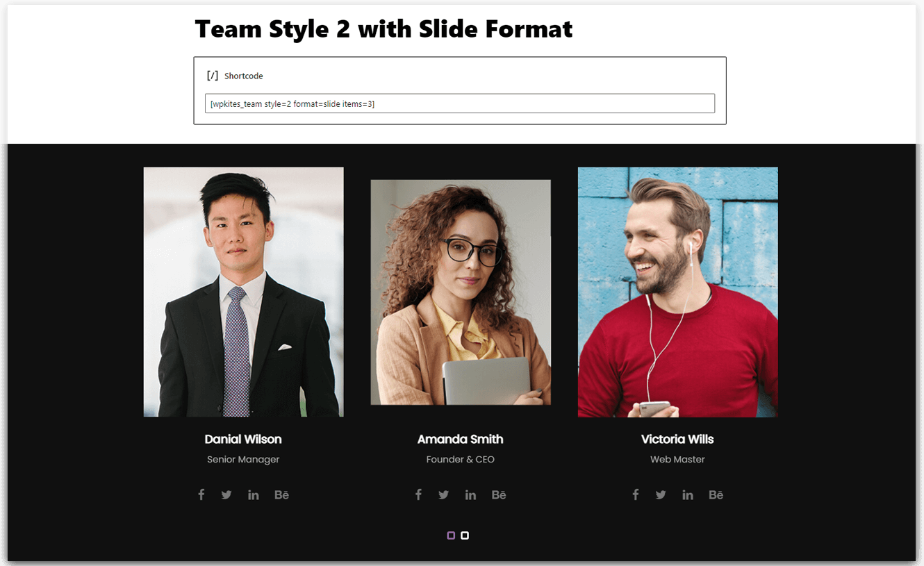The width and height of the screenshot is (924, 566).
Task: Open Danial Wilson's profile photo
Action: (243, 292)
